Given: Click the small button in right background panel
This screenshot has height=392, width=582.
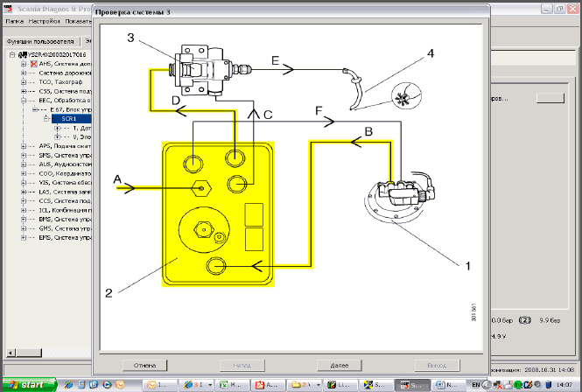Looking at the screenshot, I should [x=549, y=99].
